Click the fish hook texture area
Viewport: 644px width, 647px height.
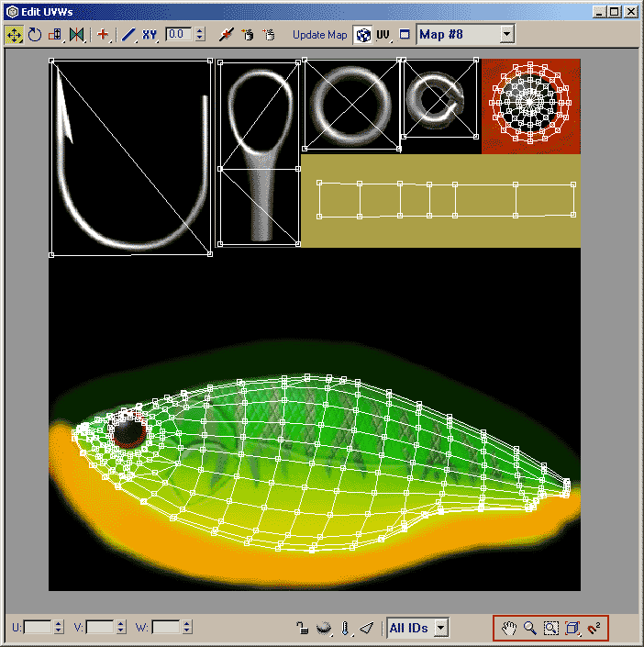131,158
